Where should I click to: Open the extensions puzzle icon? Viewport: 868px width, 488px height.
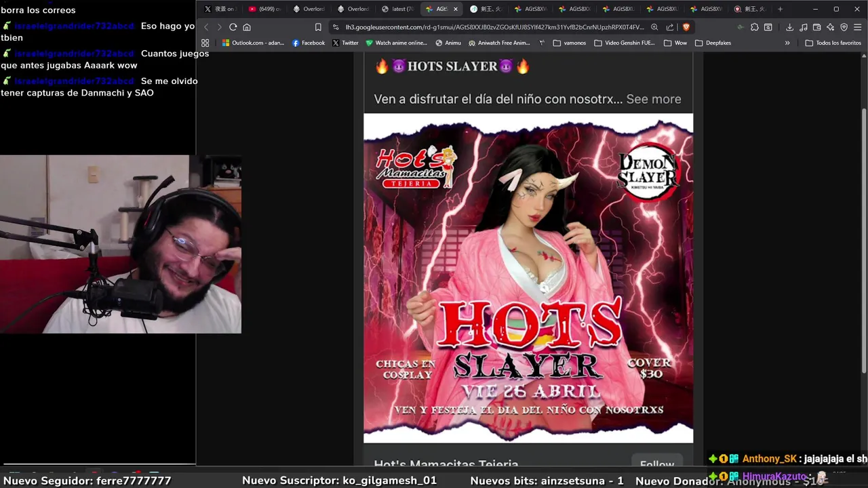pyautogui.click(x=754, y=27)
